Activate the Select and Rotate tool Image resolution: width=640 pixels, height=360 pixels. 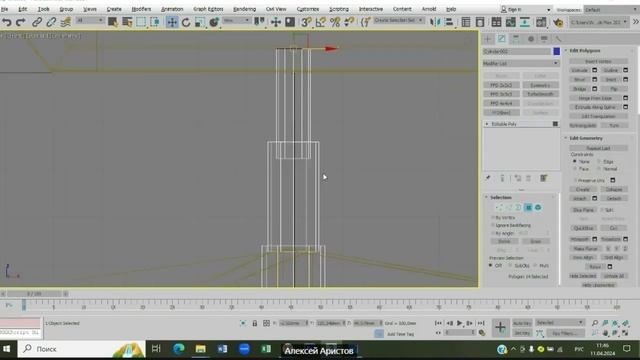click(x=186, y=22)
